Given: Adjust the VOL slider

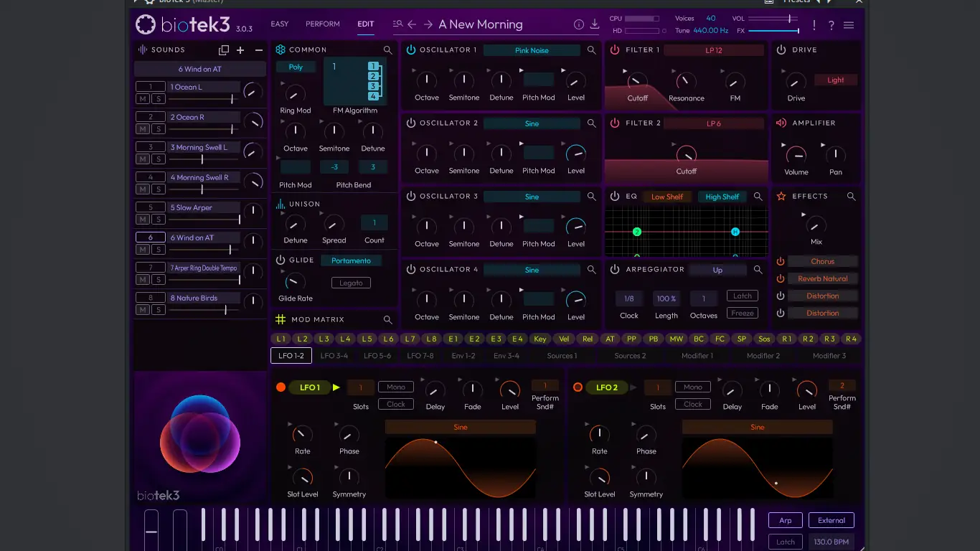Looking at the screenshot, I should [773, 18].
